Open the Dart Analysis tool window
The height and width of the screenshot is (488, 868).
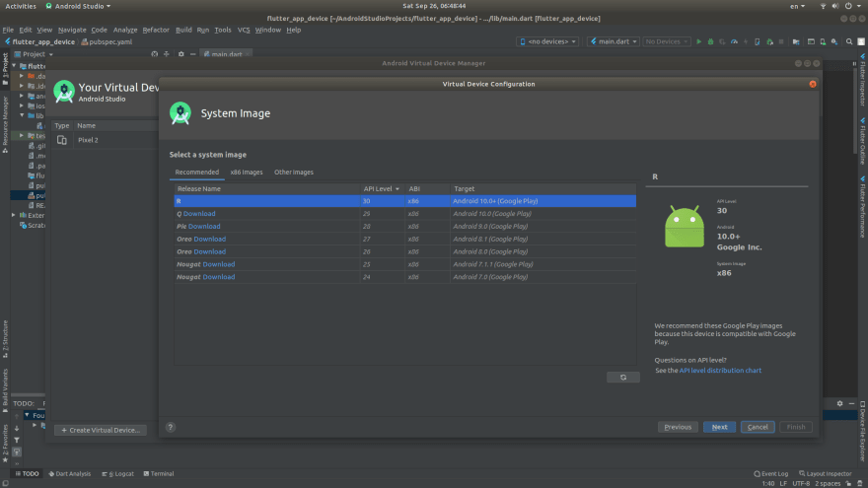70,473
